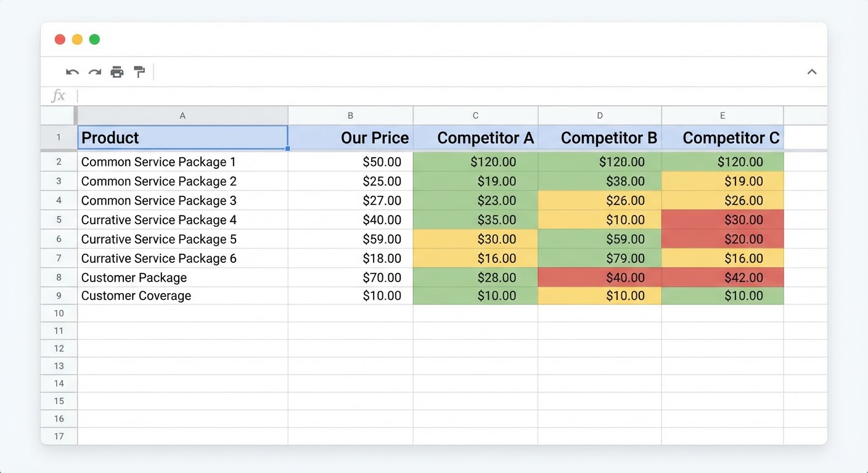Viewport: 868px width, 473px height.
Task: Select the Competitor B header cell
Action: click(x=600, y=138)
